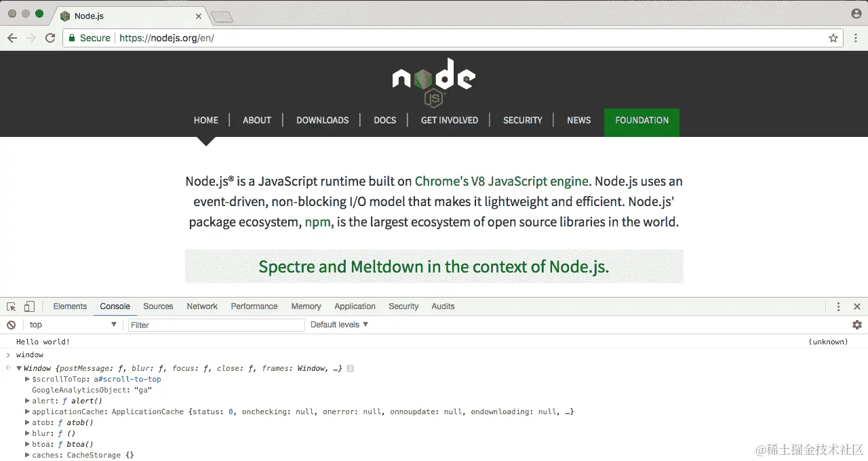Click the a#scroll-to-top element link
Screen dimensions: 868x461
[127, 380]
